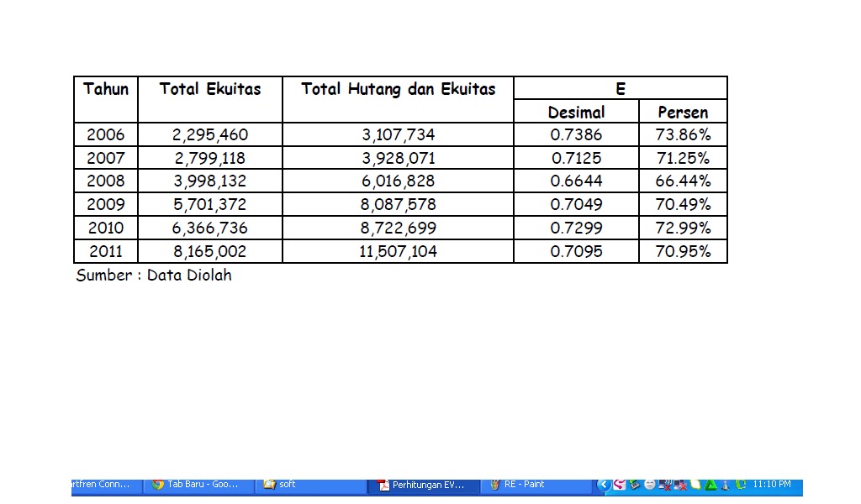Click the first network icon showing red X
Viewport: 861px width, 504px height.
[x=666, y=485]
